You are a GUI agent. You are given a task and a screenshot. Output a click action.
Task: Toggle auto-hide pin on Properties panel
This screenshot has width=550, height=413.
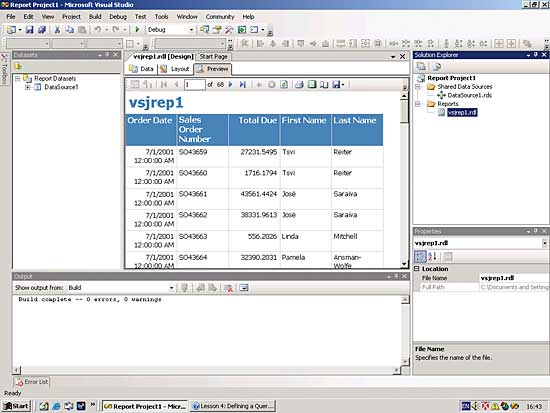coord(536,231)
